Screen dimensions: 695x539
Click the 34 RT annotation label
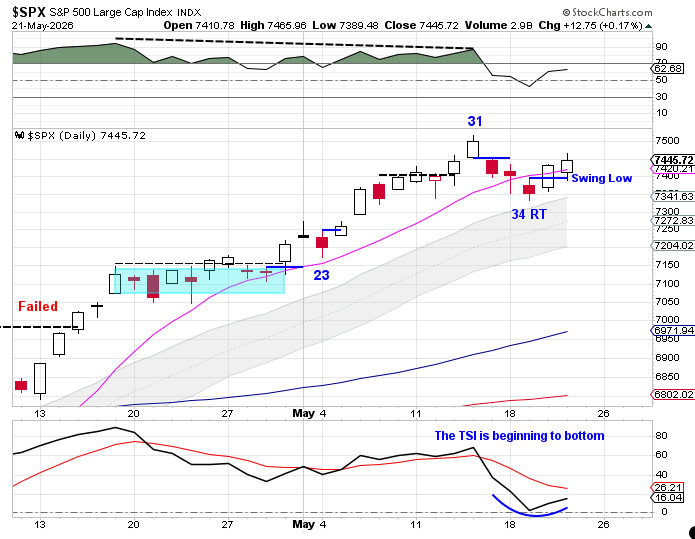(529, 215)
